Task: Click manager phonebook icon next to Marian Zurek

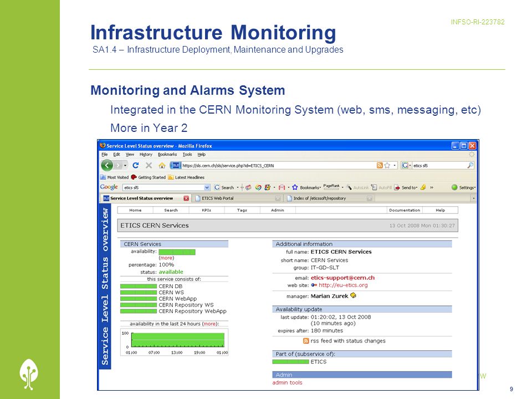Action: pos(353,295)
